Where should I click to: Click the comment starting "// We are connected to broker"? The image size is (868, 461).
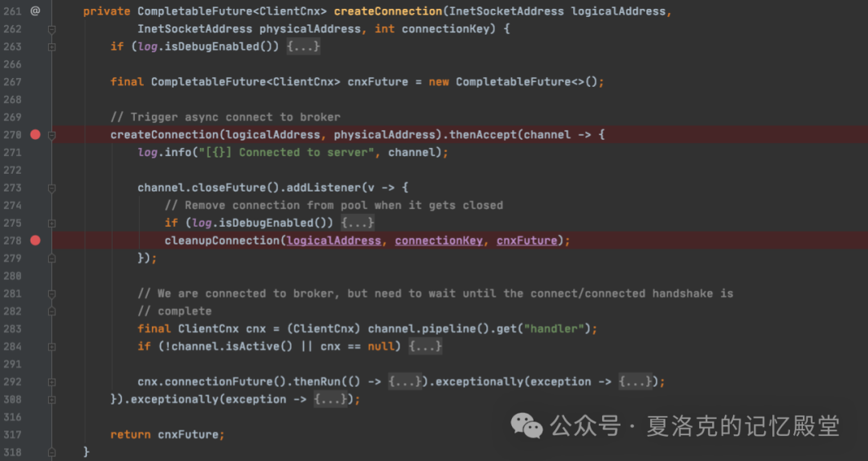(x=435, y=294)
